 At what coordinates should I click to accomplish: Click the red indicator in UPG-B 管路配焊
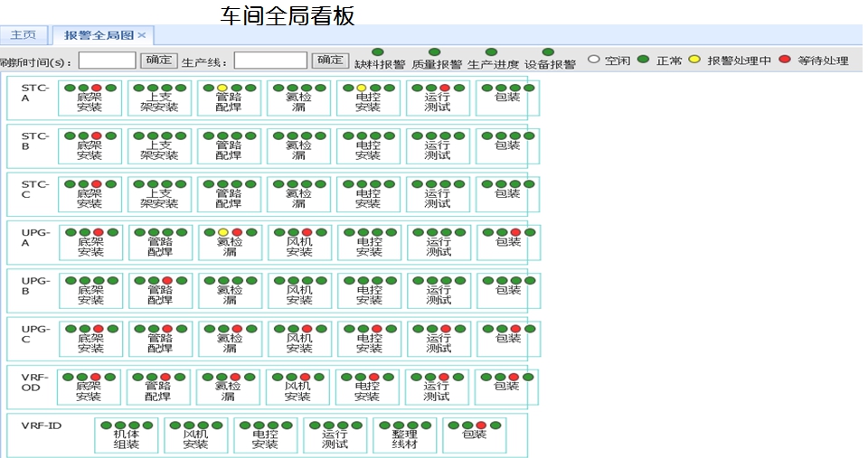[167, 281]
